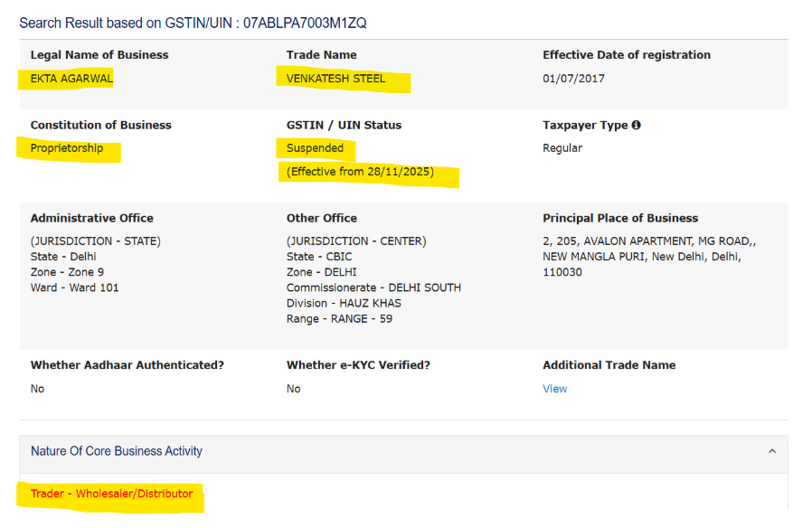
Task: Click the Trader - Wholesaler/Distributor text
Action: [x=111, y=494]
